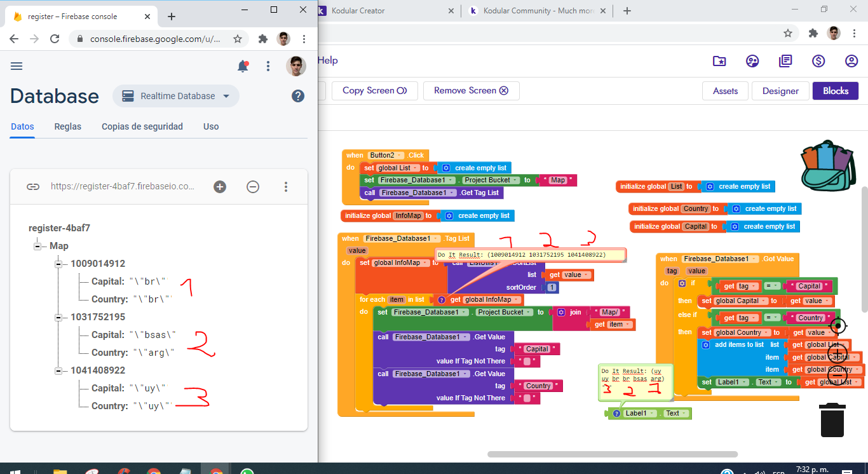Click the blocks workspace trash can
The width and height of the screenshot is (868, 474).
coord(832,419)
